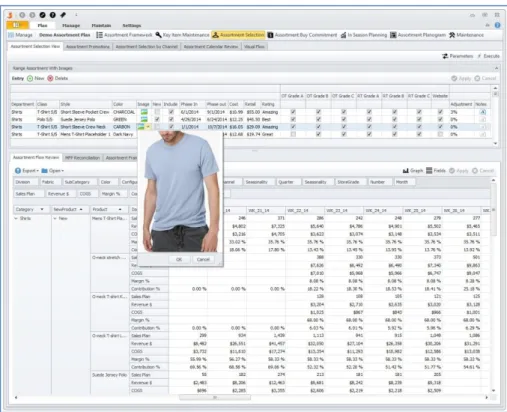Open Assortment Calendar Review tab
The image size is (507, 412).
tap(211, 47)
